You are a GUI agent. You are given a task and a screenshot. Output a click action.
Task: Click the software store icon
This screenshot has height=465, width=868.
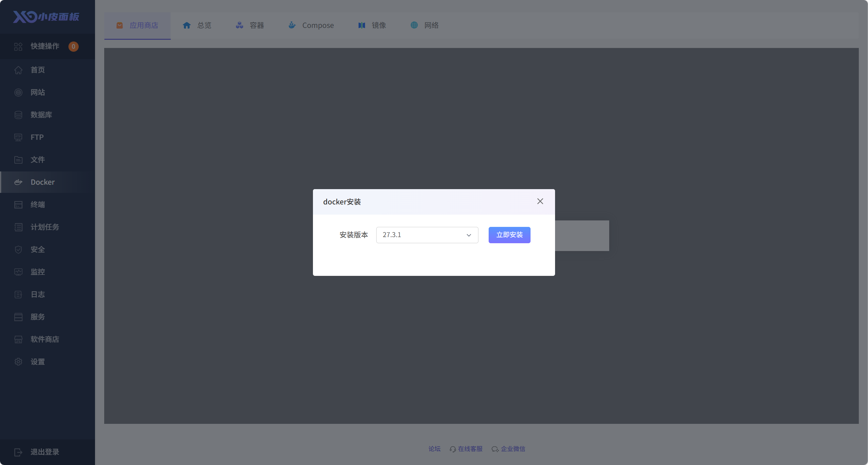[18, 339]
